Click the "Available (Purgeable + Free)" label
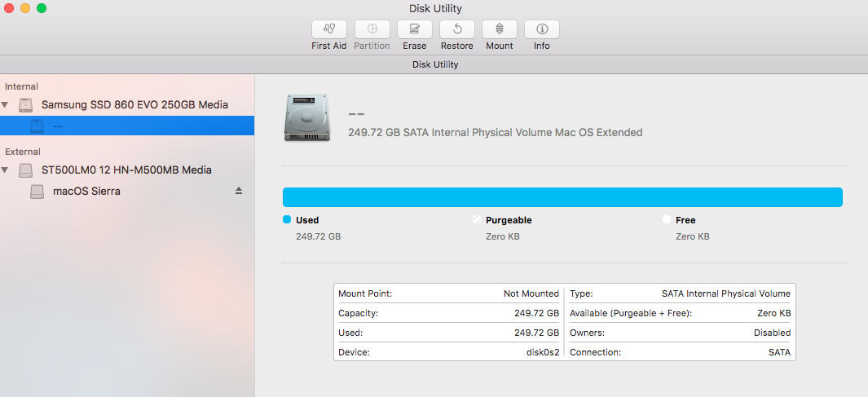The width and height of the screenshot is (868, 397). click(x=631, y=313)
